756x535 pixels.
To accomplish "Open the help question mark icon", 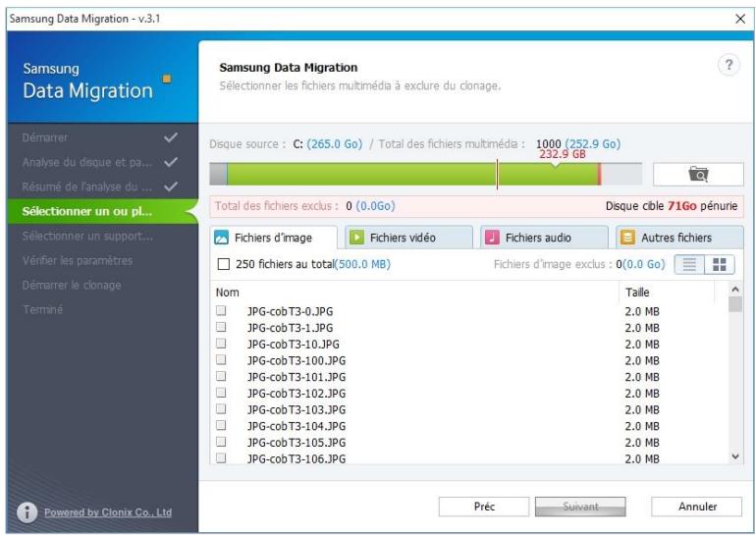I will point(729,65).
